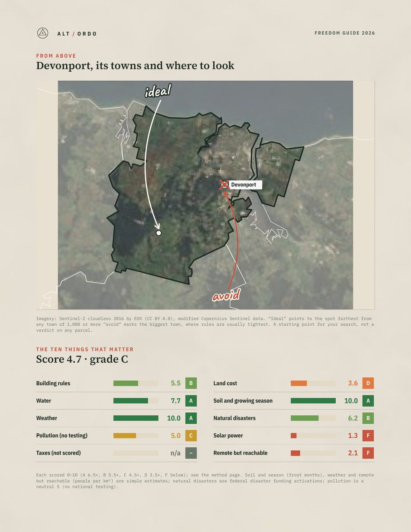Click the Alt/Ordo triangle logo icon
Screen dimensions: 411x532
[42, 33]
